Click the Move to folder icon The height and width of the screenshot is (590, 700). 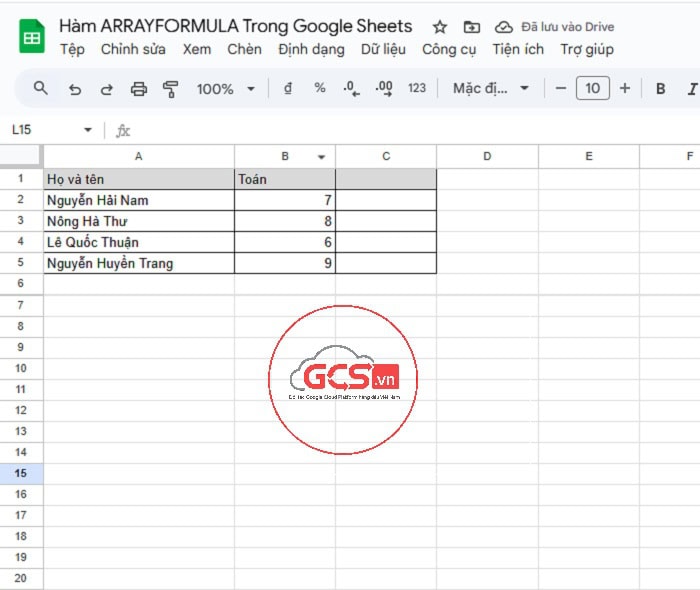point(472,27)
